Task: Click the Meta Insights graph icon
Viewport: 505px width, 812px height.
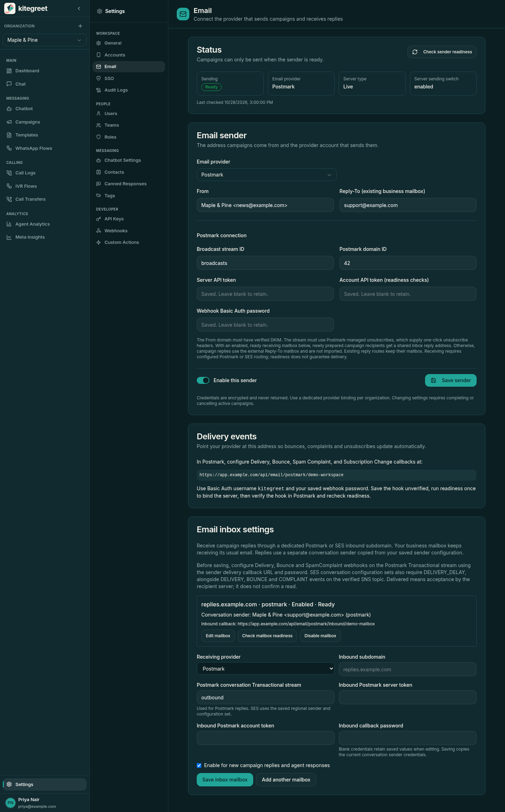Action: (x=9, y=237)
